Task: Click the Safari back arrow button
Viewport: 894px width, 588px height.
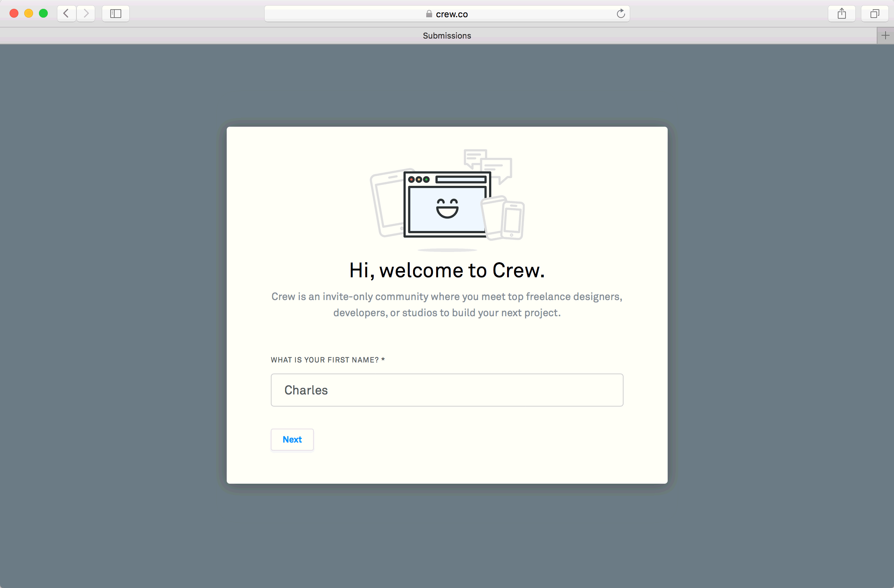Action: 67,14
